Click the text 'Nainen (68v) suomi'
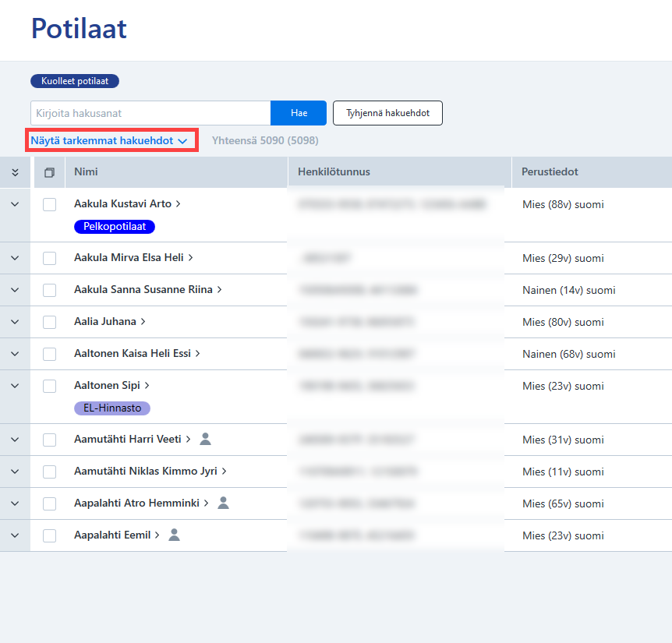This screenshot has height=643, width=672. [x=569, y=355]
